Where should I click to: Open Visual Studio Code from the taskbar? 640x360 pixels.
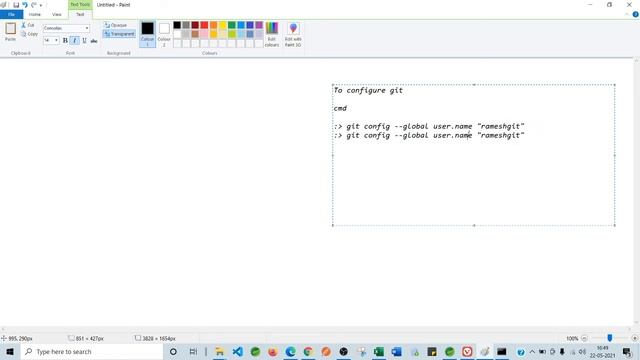pos(238,351)
